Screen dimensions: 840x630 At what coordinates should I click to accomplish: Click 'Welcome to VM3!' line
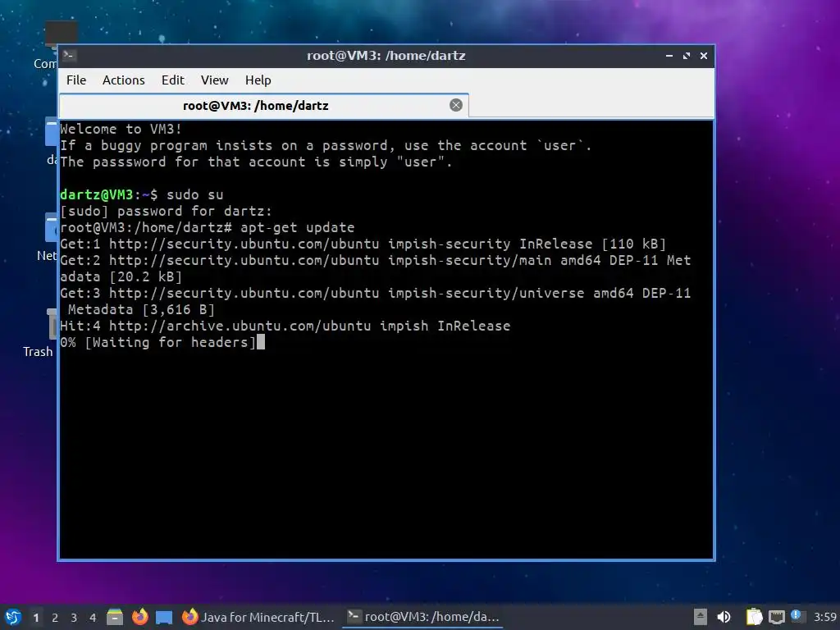121,129
